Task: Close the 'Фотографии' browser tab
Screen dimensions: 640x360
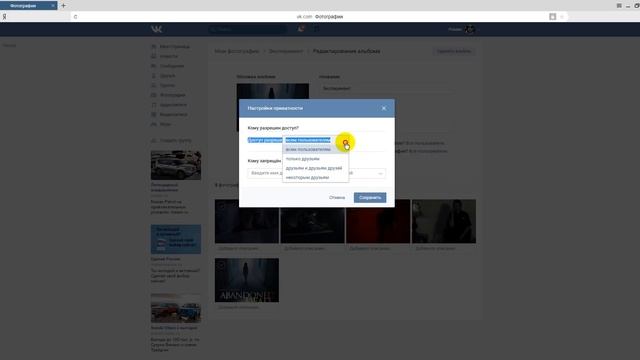Action: point(53,6)
